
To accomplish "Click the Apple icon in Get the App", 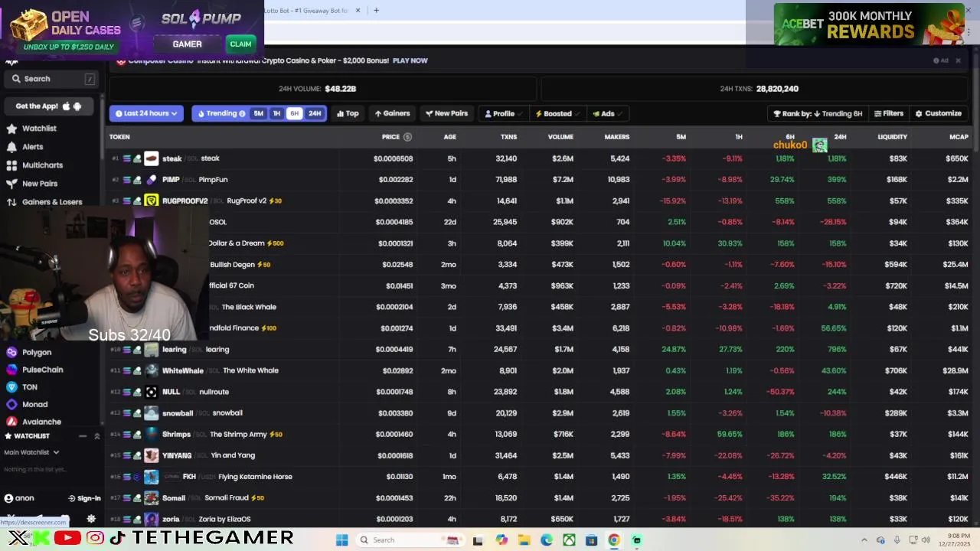I will pyautogui.click(x=66, y=106).
